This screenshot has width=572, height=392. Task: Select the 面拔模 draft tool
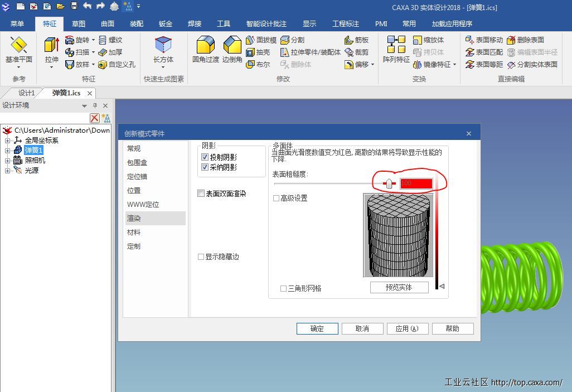click(x=261, y=40)
